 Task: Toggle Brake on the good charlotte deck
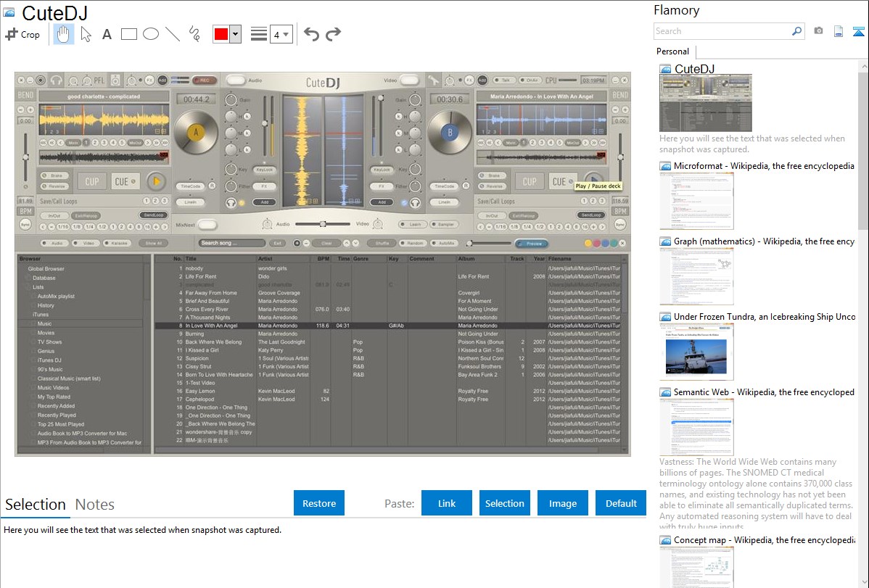[x=54, y=175]
